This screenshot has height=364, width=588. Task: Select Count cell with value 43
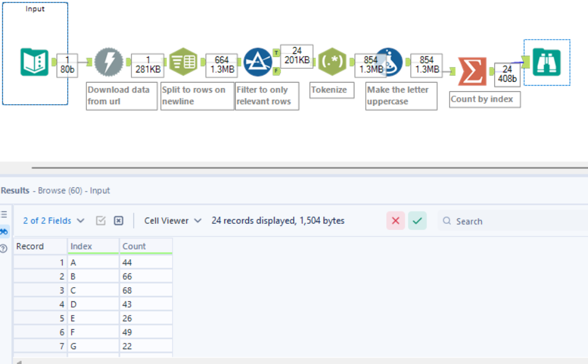146,304
